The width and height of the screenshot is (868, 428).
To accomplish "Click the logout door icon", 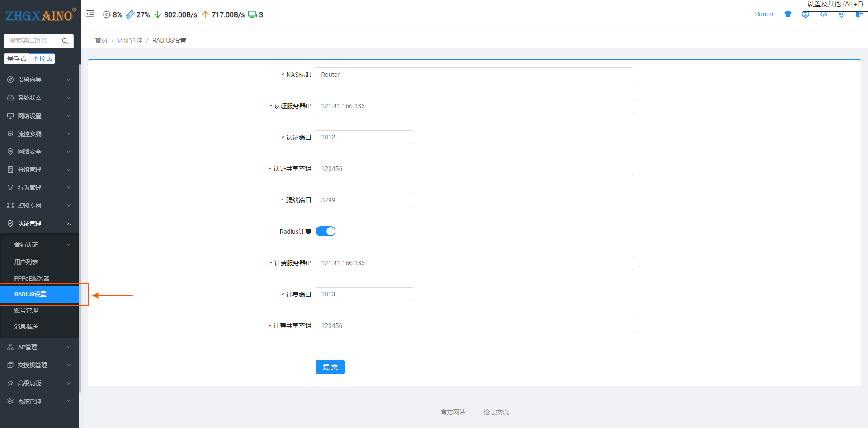I will pos(859,14).
